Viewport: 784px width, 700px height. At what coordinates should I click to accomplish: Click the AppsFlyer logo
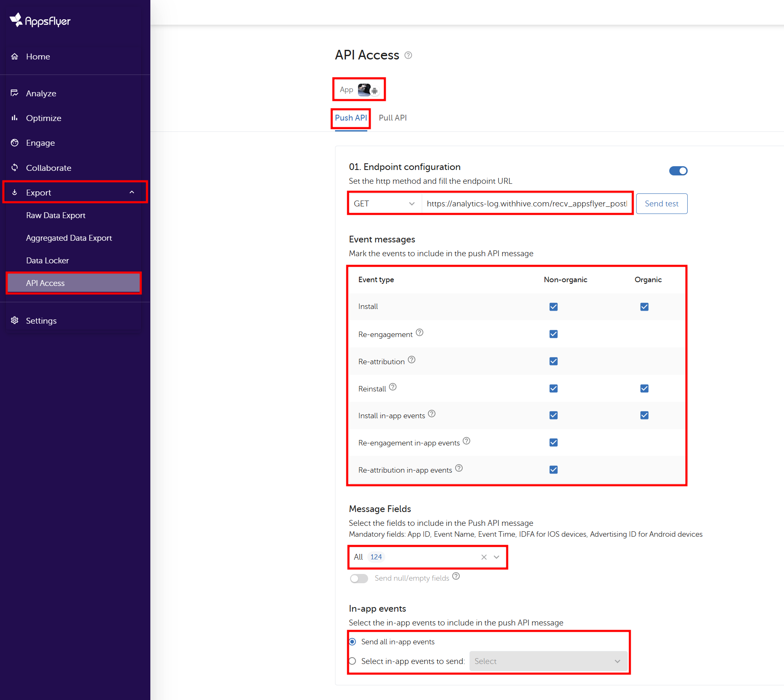40,20
